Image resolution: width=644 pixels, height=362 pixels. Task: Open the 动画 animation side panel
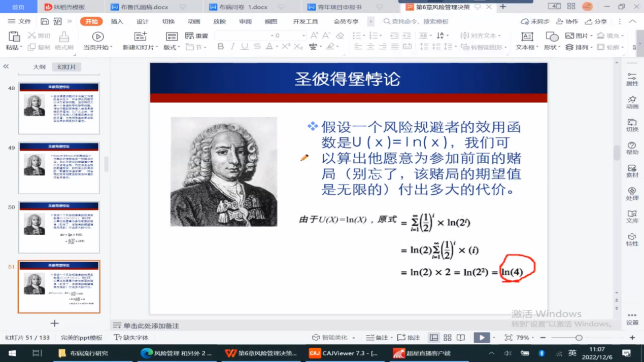pyautogui.click(x=632, y=102)
